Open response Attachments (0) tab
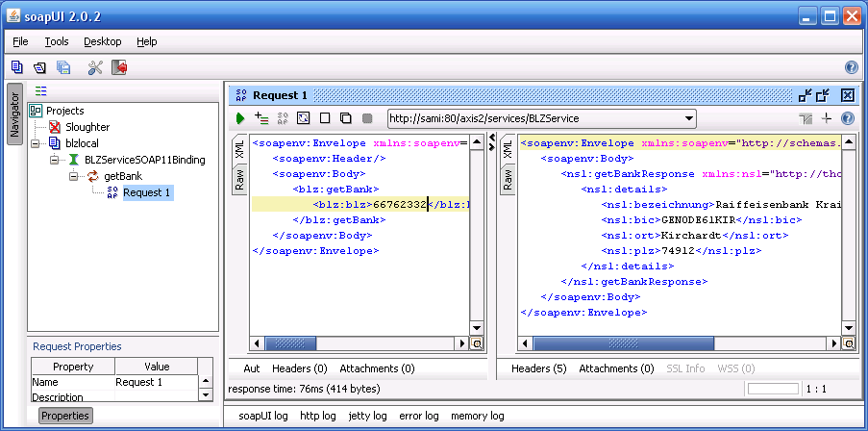This screenshot has height=431, width=868. [x=616, y=368]
